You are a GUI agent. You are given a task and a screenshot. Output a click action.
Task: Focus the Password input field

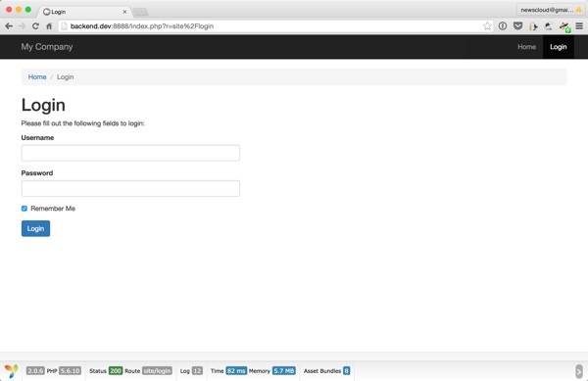[130, 188]
